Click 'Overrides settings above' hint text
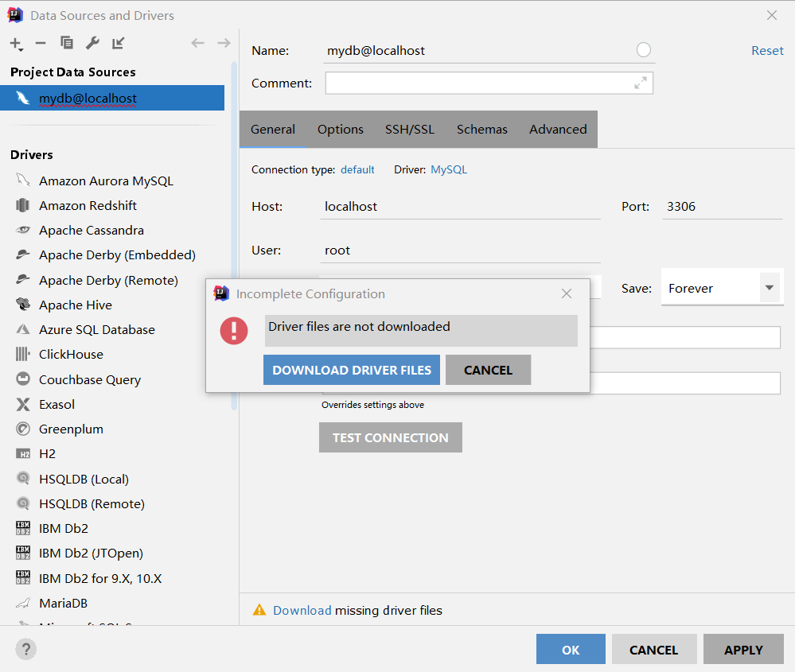Screen dimensions: 795x672 (372, 405)
